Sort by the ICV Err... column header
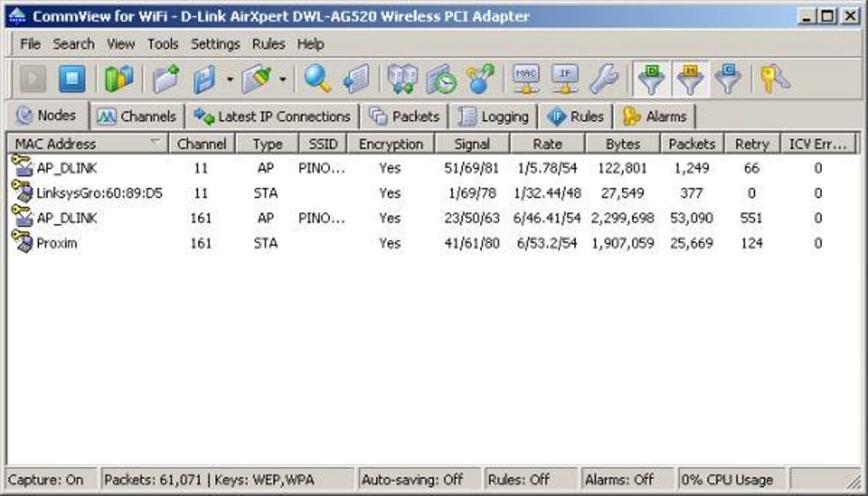This screenshot has height=496, width=868. [x=818, y=144]
